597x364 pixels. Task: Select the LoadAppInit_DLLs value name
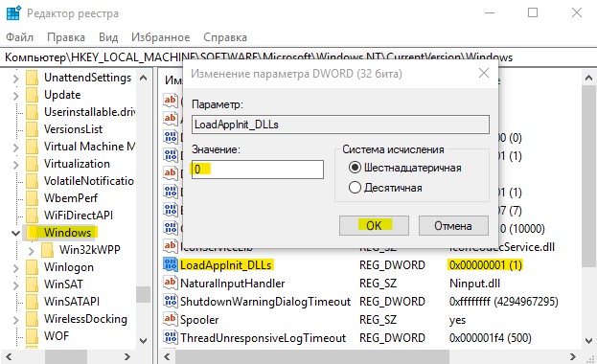[x=226, y=265]
